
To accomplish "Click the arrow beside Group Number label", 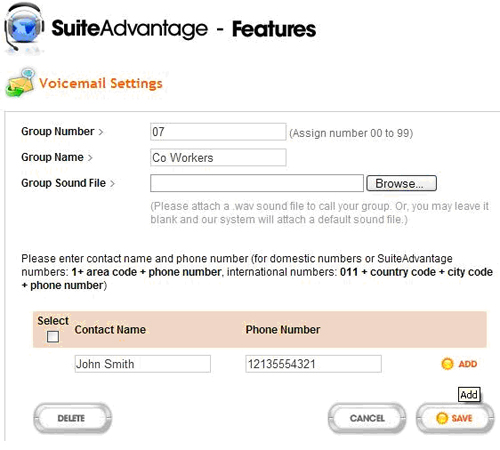I will click(x=101, y=132).
